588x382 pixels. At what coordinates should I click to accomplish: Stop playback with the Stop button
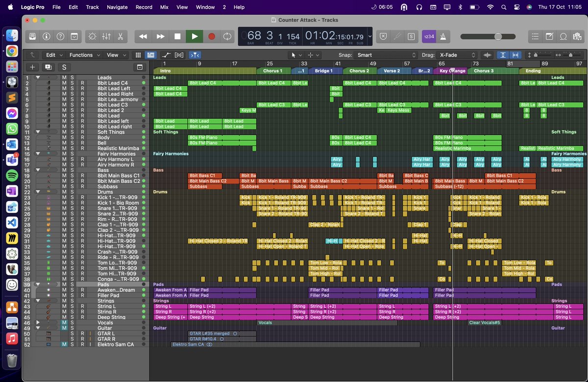tap(177, 36)
